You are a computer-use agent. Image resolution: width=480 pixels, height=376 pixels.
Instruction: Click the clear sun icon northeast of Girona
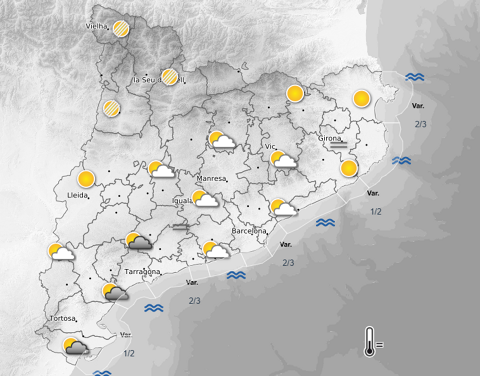tap(362, 99)
